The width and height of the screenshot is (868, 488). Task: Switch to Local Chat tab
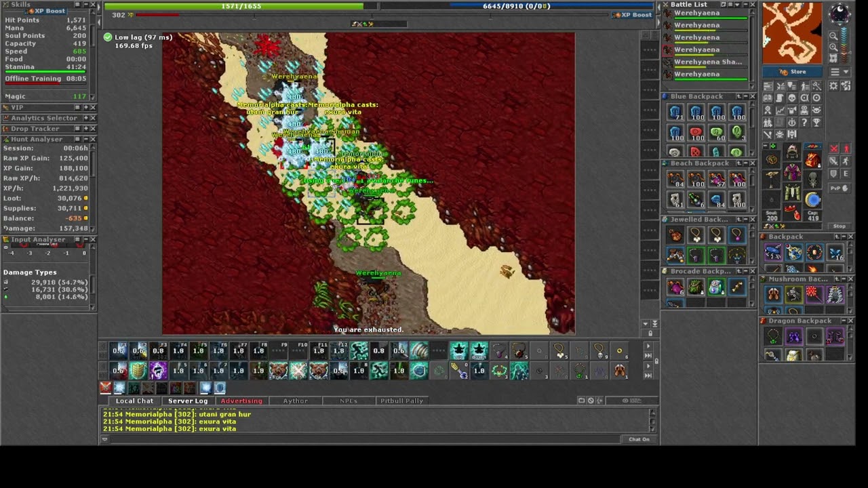click(x=134, y=401)
